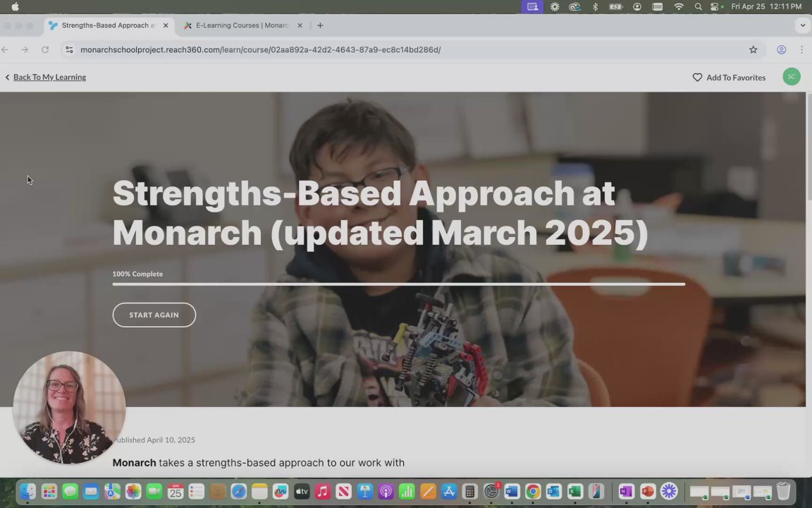Open App Store from the Dock
812x508 pixels.
(x=449, y=491)
